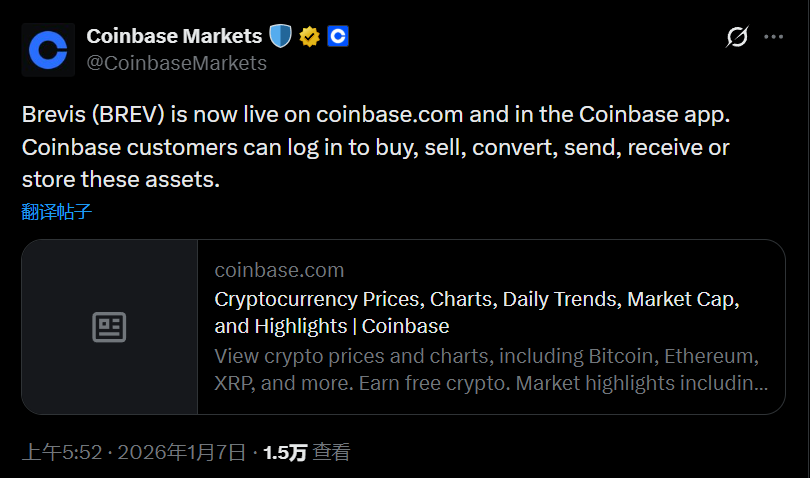810x478 pixels.
Task: Open the Coinbase Markets display name
Action: pos(175,37)
